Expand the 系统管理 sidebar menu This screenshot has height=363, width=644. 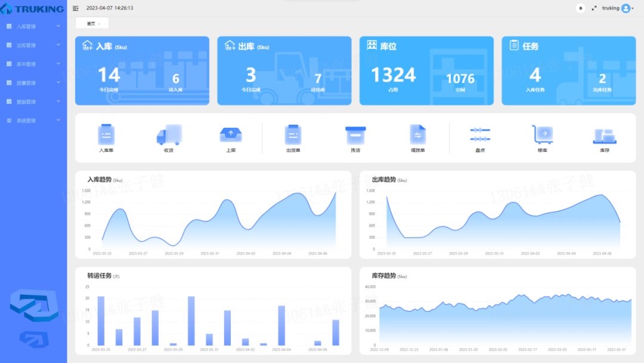[x=33, y=121]
